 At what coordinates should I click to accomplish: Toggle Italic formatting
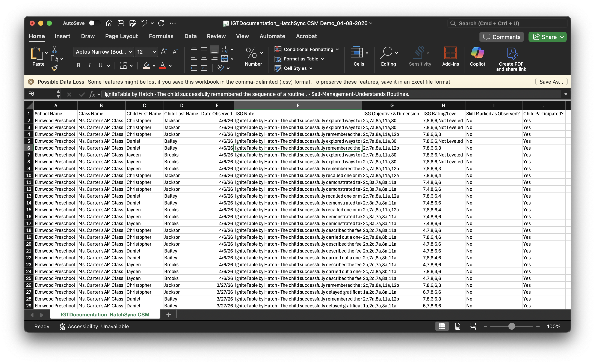pyautogui.click(x=90, y=65)
